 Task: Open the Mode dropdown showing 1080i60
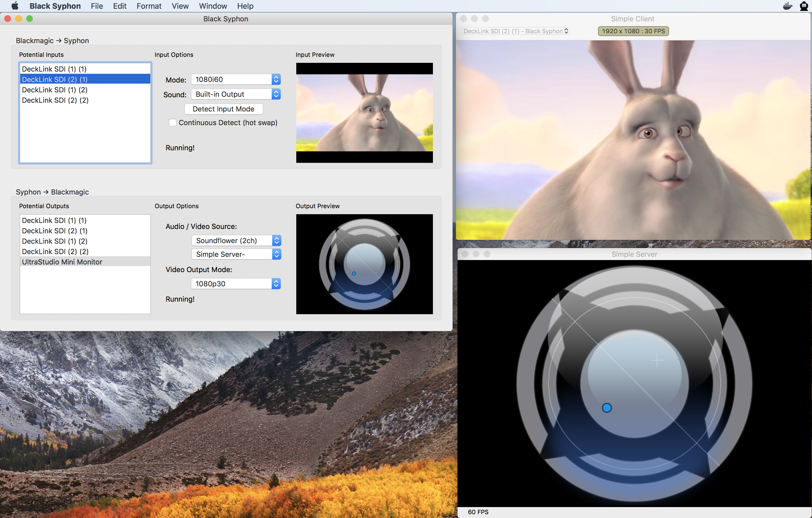(236, 80)
